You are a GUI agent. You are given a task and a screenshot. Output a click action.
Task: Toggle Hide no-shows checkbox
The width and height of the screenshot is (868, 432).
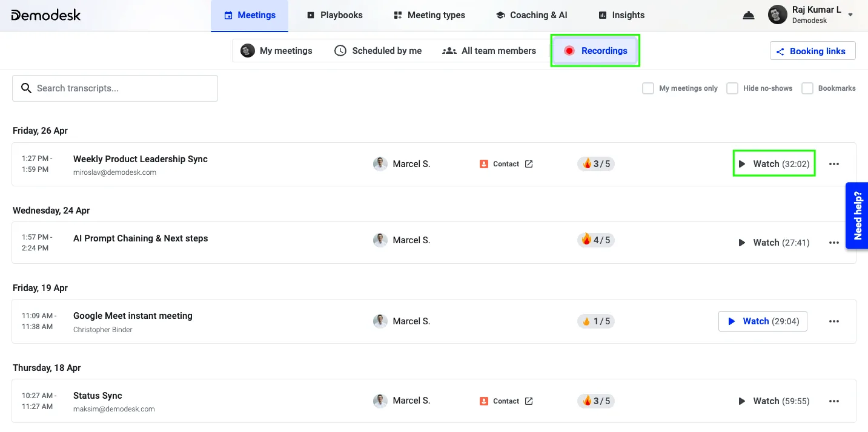coord(732,88)
